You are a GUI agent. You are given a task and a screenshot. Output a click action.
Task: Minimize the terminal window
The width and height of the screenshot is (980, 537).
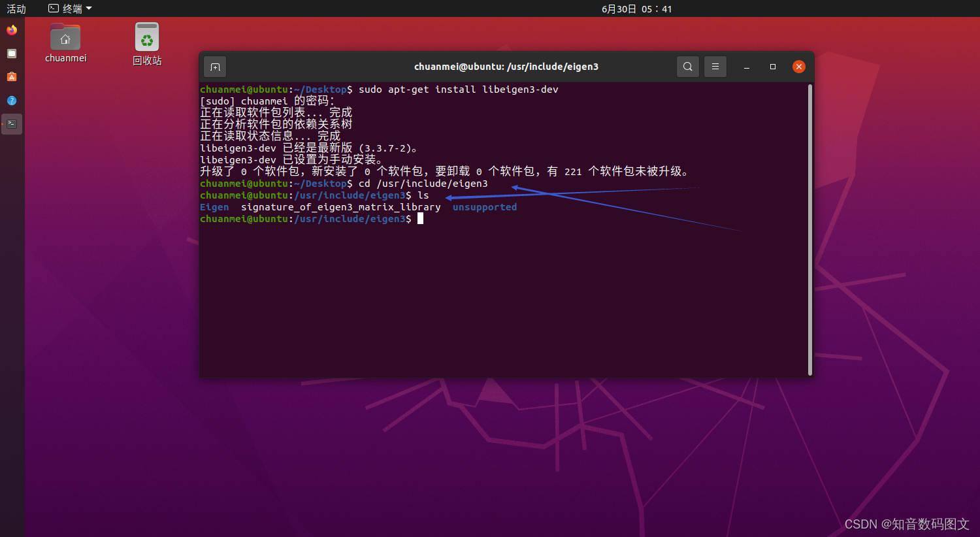[x=746, y=66]
